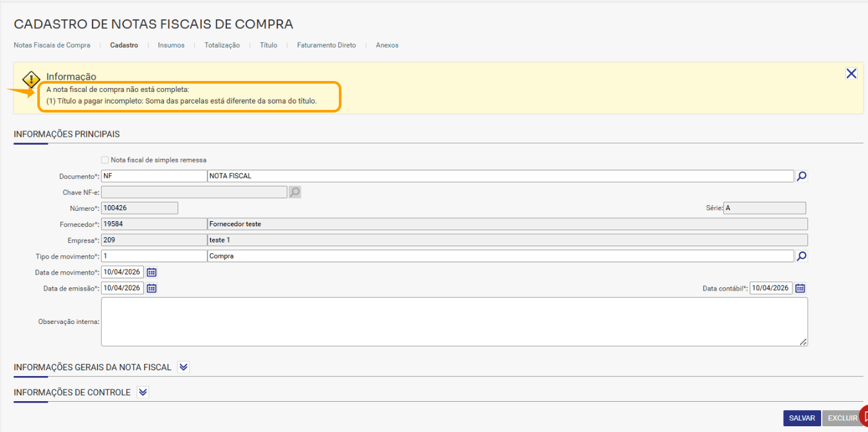This screenshot has width=868, height=432.
Task: Click the warning icon in the Informação box
Action: (31, 80)
